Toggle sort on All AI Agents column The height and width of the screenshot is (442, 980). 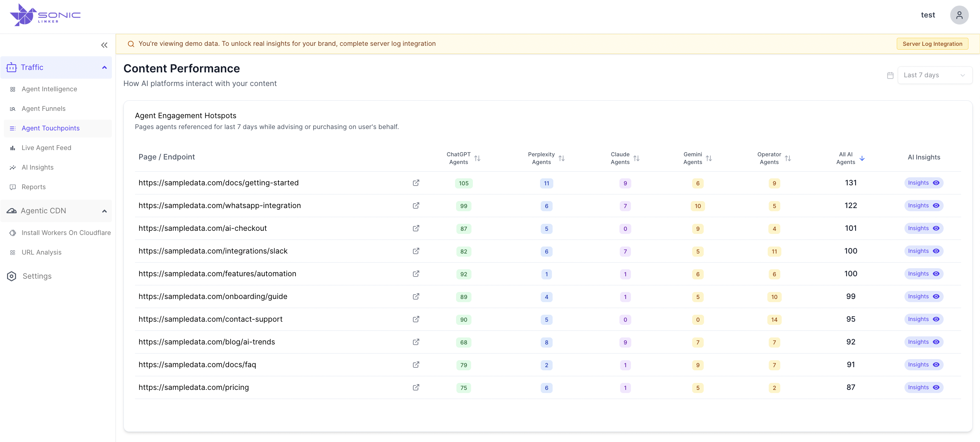[862, 158]
